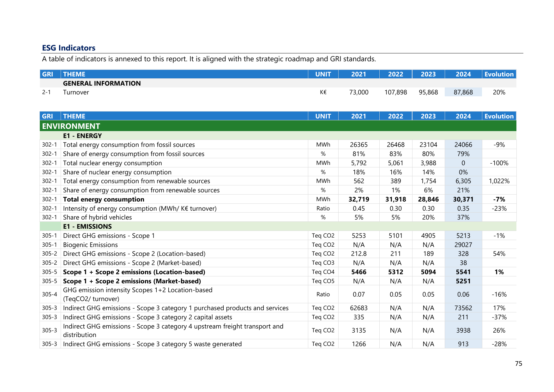This screenshot has width=554, height=392.
Task: Select the Scope 3 category 1 2021 value 62683
Action: [x=359, y=308]
